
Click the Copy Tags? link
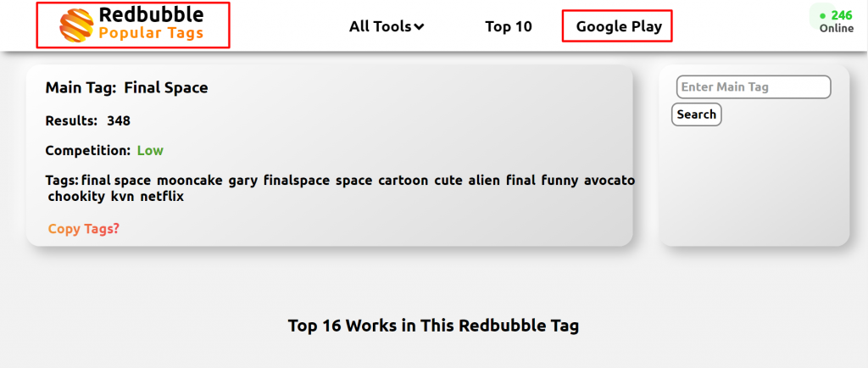click(x=84, y=229)
